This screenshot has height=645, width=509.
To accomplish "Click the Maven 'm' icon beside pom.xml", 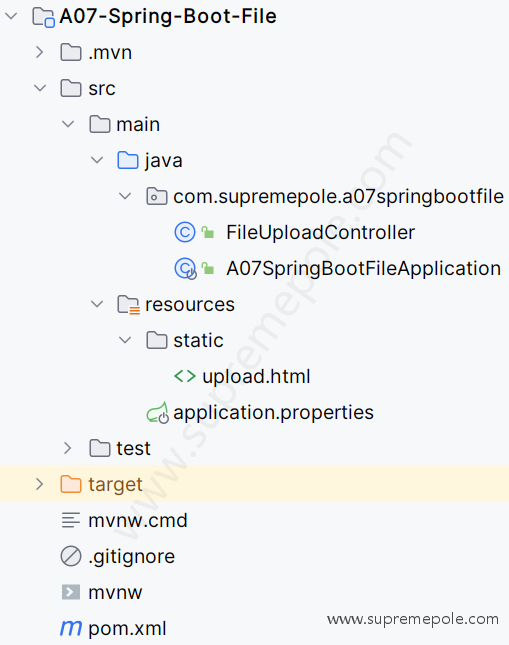I will (71, 628).
